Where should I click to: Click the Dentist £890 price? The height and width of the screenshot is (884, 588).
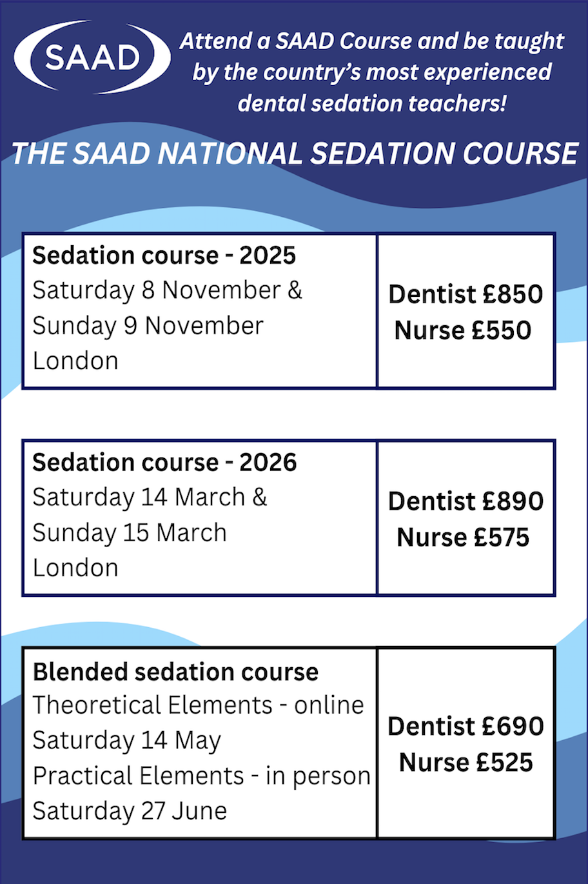click(465, 501)
